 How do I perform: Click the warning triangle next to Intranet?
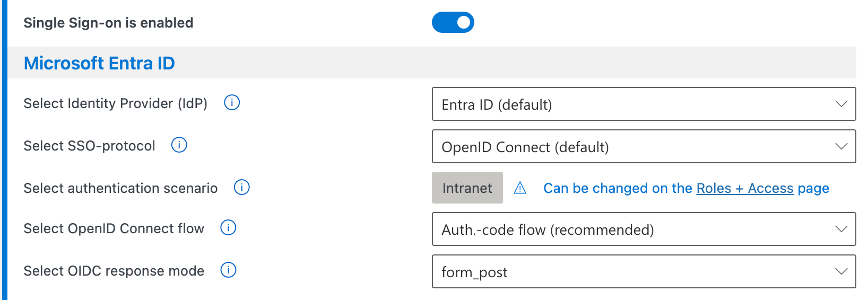click(520, 188)
